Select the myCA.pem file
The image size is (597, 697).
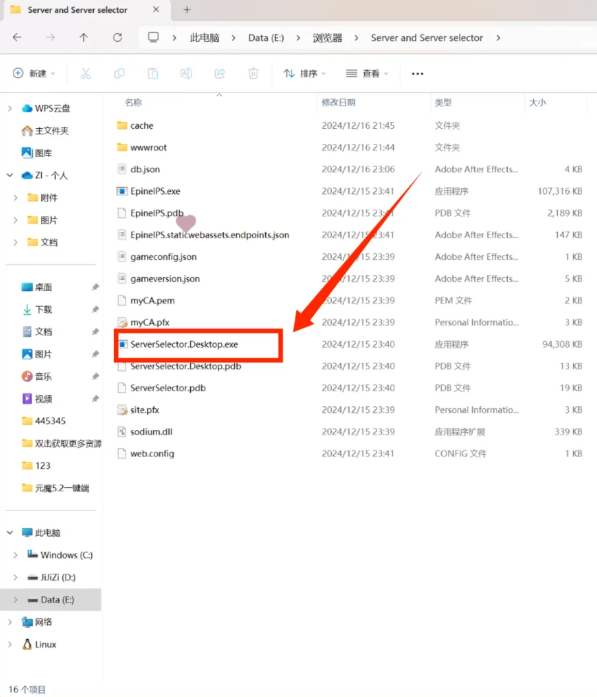(x=152, y=300)
